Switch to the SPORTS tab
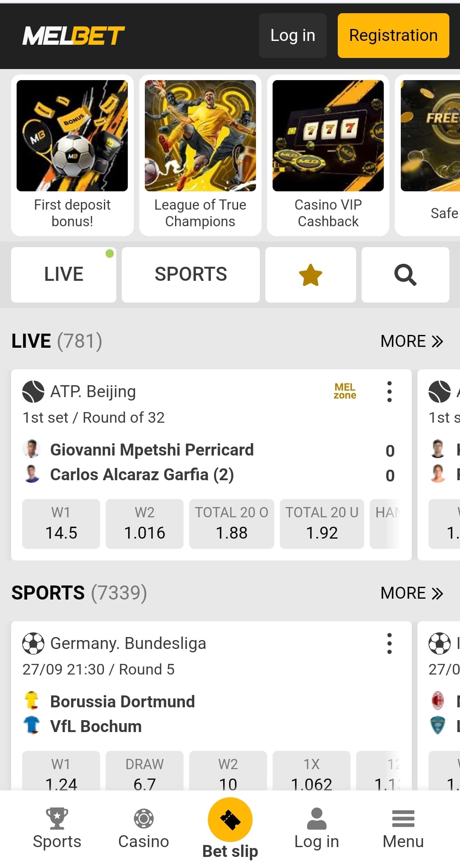 tap(190, 275)
